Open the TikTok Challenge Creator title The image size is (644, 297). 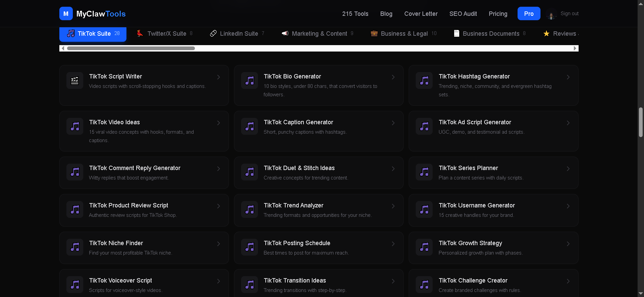[x=473, y=280]
